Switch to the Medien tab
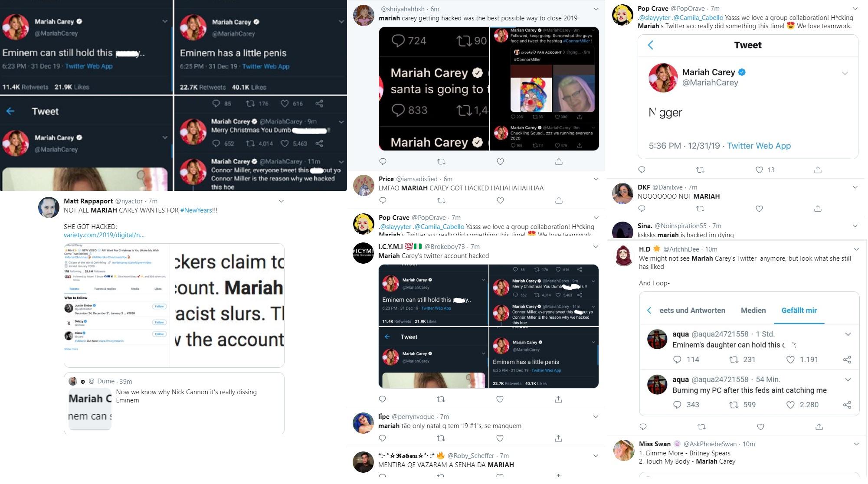The height and width of the screenshot is (484, 868). (753, 311)
